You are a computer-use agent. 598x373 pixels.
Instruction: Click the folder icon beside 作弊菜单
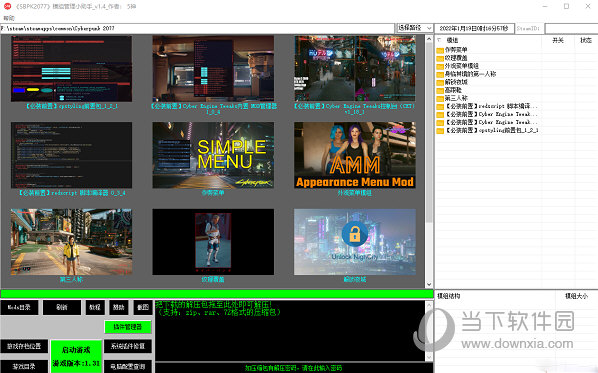coord(440,50)
